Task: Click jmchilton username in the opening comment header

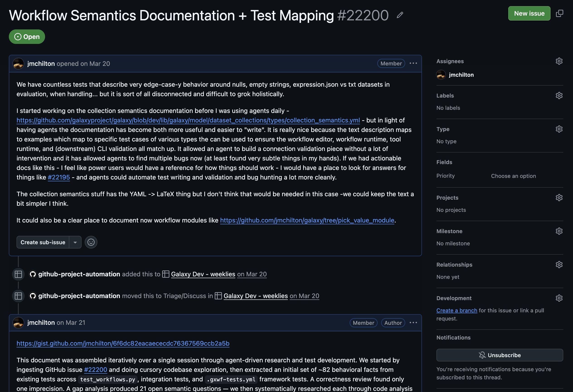Action: (41, 64)
